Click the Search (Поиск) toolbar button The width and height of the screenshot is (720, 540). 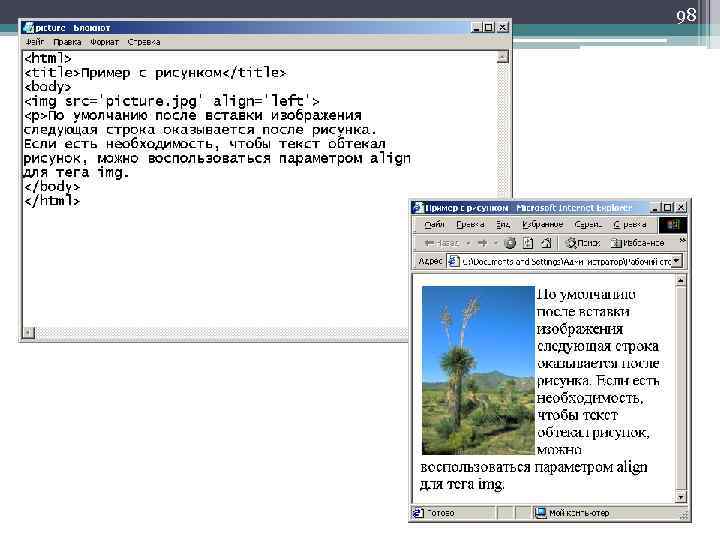[x=583, y=243]
